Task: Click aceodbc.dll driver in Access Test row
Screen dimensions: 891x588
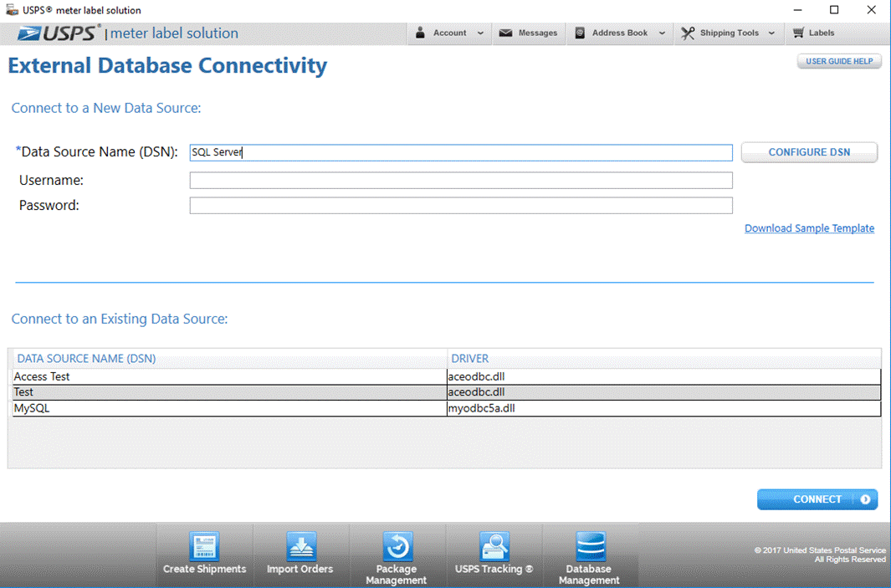Action: tap(663, 376)
